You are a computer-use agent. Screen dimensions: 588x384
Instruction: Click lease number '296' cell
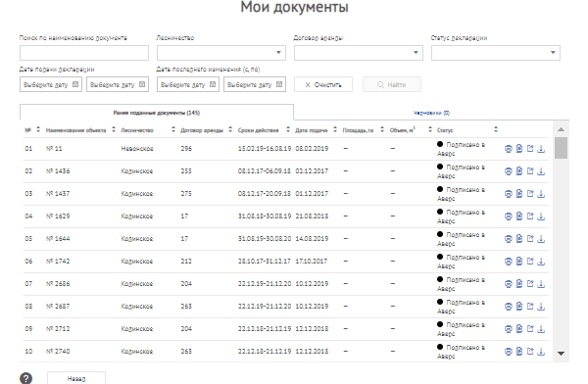(186, 149)
